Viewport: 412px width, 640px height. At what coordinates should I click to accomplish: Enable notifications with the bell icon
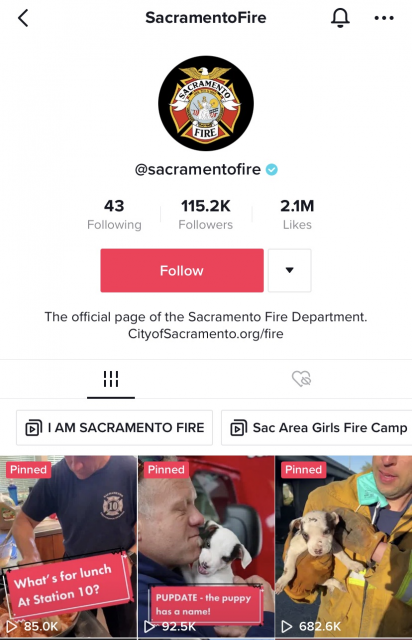(340, 18)
